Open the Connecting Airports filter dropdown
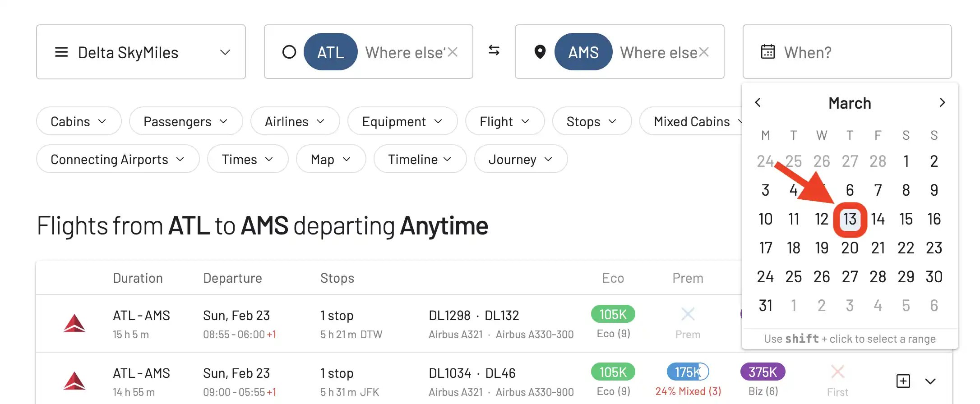 (x=117, y=159)
